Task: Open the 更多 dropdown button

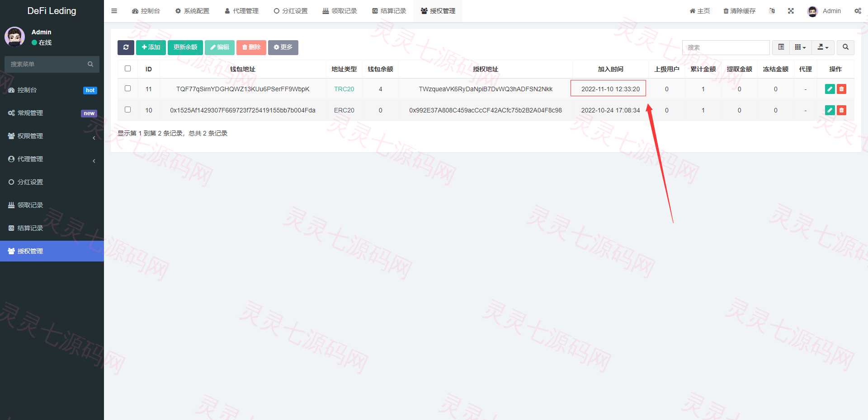Action: (283, 47)
